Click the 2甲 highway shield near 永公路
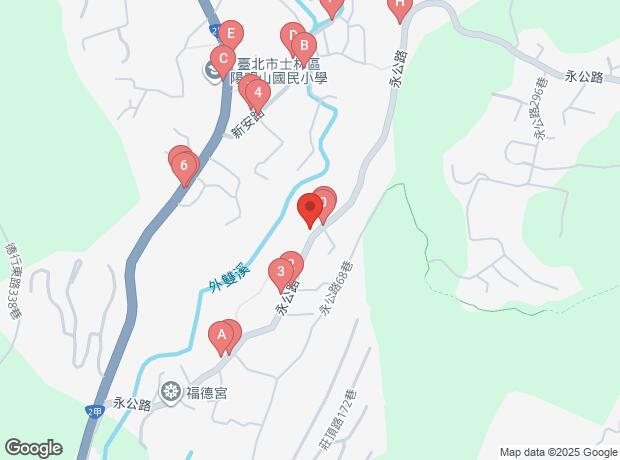This screenshot has width=620, height=460. 95,411
